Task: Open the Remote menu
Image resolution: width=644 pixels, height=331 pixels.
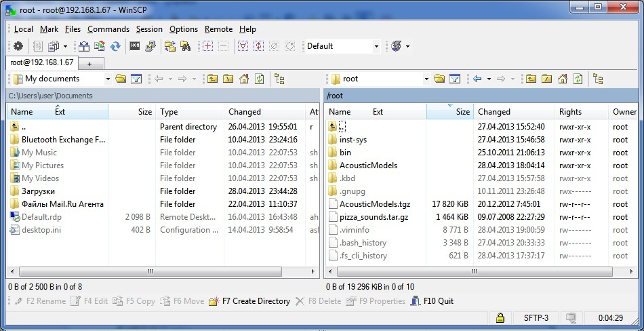Action: pos(218,29)
